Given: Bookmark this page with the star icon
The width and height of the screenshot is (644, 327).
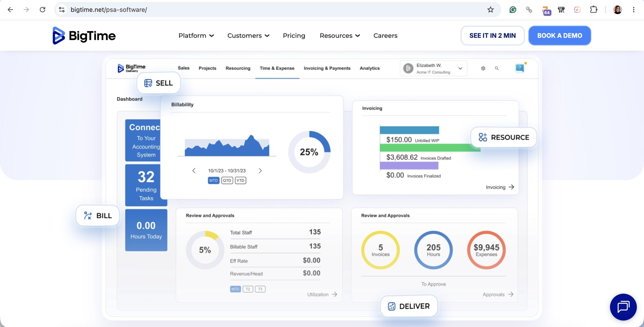Looking at the screenshot, I should point(490,10).
